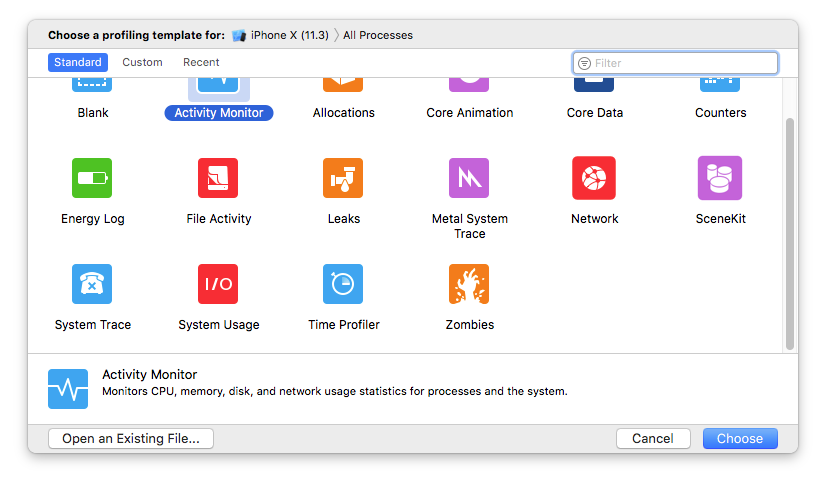The width and height of the screenshot is (831, 485).
Task: Click the highlighted Activity Monitor label
Action: [219, 113]
